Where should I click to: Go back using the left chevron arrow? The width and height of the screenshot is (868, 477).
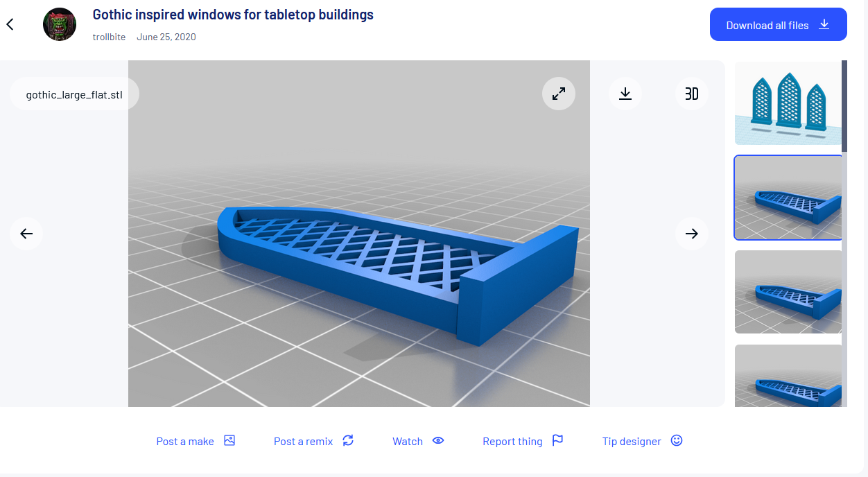pos(10,24)
